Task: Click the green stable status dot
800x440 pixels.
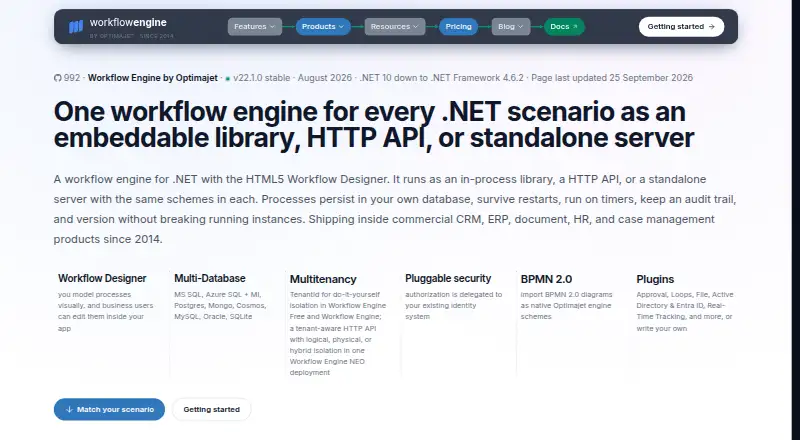Action: 228,79
